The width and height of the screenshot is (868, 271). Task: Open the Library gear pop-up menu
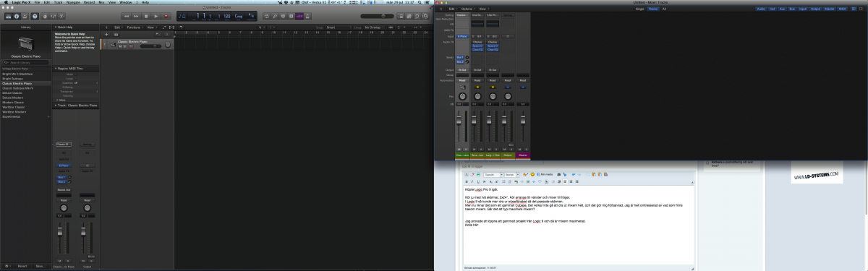coord(7,265)
